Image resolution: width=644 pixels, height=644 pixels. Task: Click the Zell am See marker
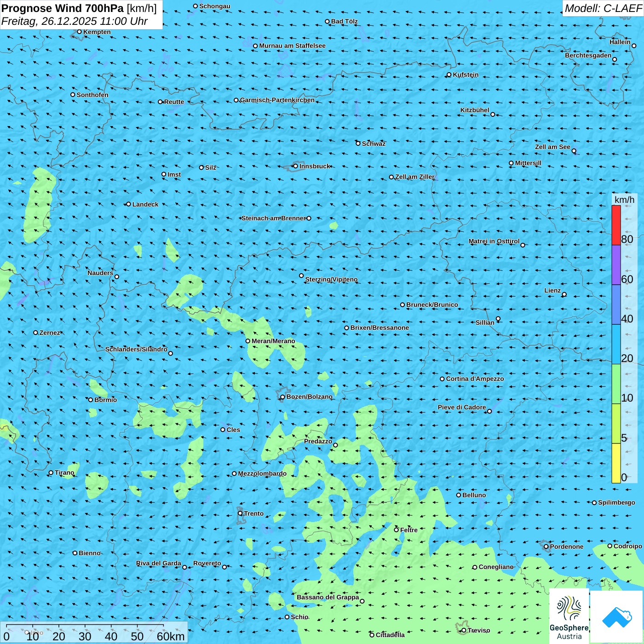pos(574,151)
